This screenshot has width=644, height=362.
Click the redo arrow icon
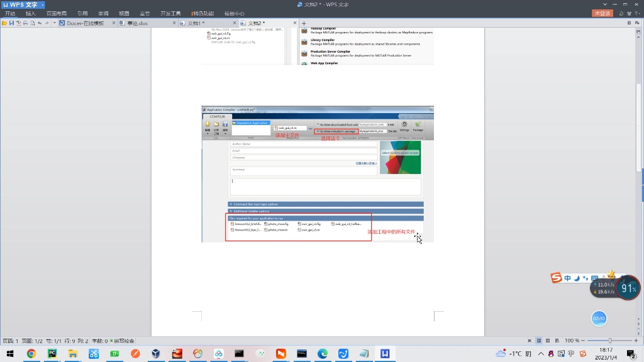click(x=47, y=23)
